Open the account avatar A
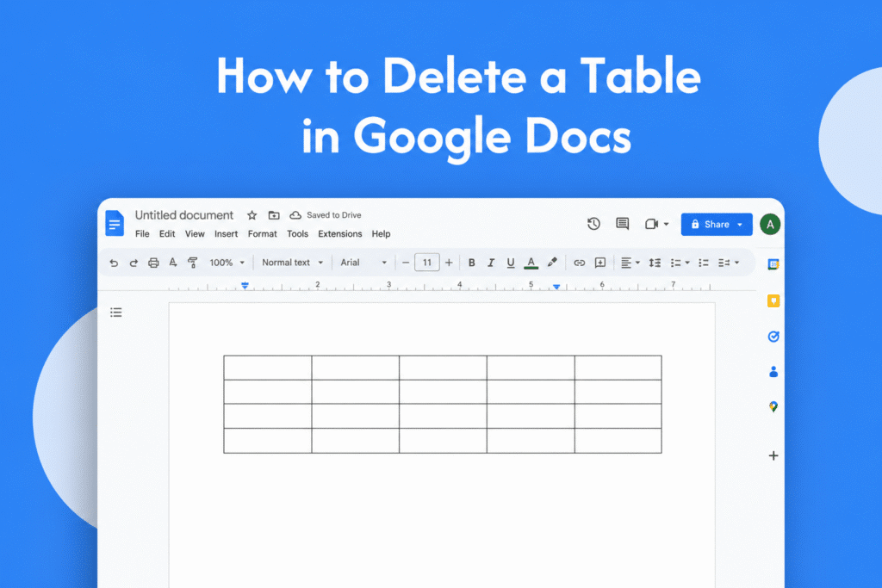This screenshot has width=882, height=588. [x=770, y=225]
